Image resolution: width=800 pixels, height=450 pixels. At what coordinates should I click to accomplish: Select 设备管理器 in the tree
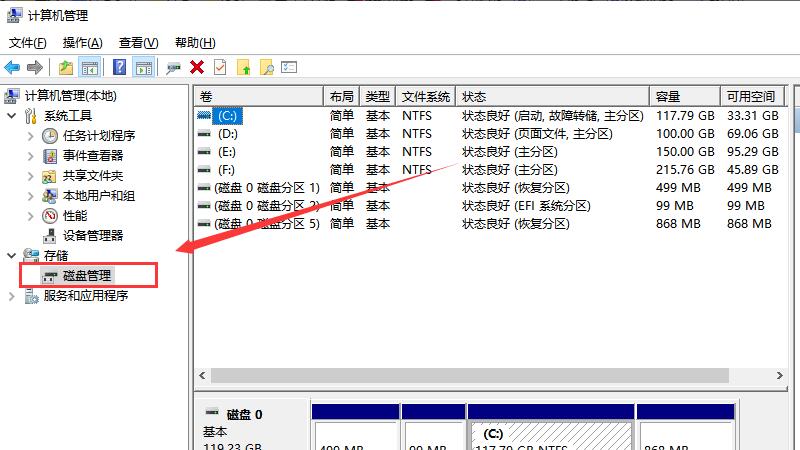click(92, 236)
